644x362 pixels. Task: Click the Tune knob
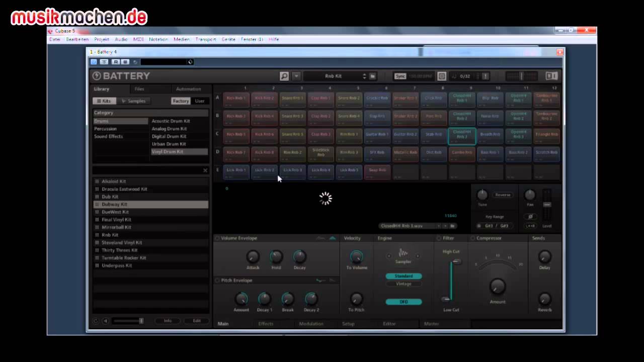pyautogui.click(x=482, y=195)
